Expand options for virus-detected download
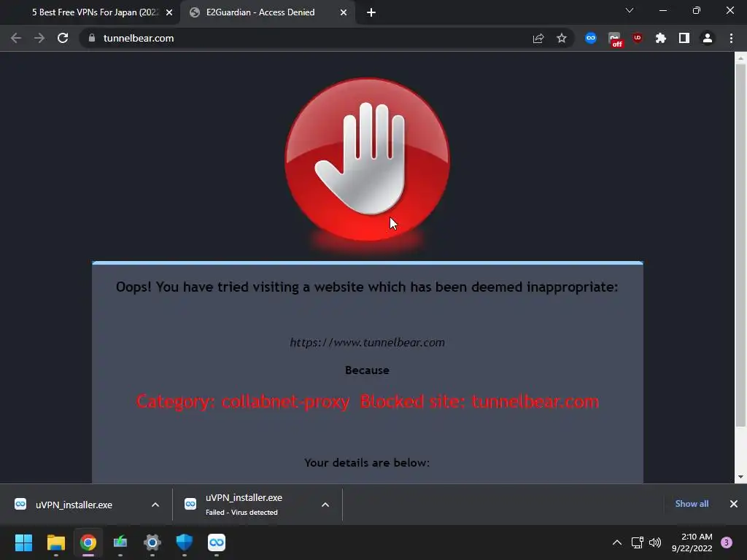Image resolution: width=747 pixels, height=560 pixels. click(x=325, y=505)
